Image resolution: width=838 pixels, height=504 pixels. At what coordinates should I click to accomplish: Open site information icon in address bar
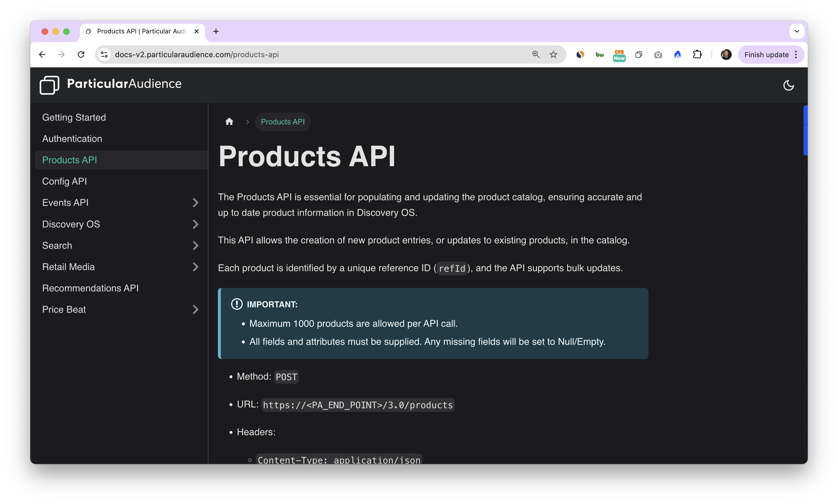[x=104, y=54]
